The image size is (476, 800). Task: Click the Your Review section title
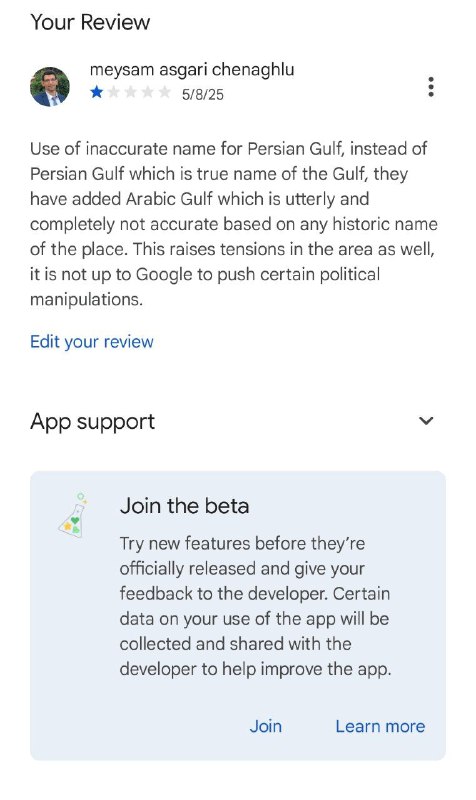(x=90, y=22)
